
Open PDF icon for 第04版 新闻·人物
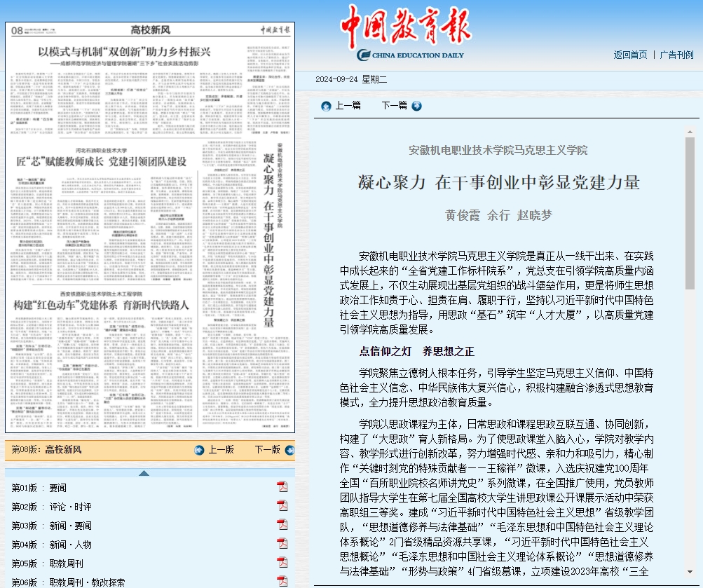point(282,543)
